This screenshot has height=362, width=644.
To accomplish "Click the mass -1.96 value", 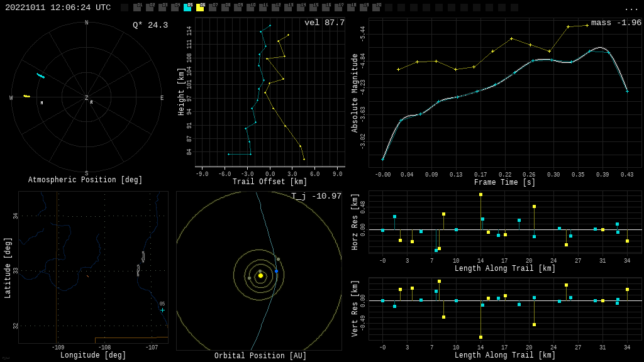I will tap(616, 23).
